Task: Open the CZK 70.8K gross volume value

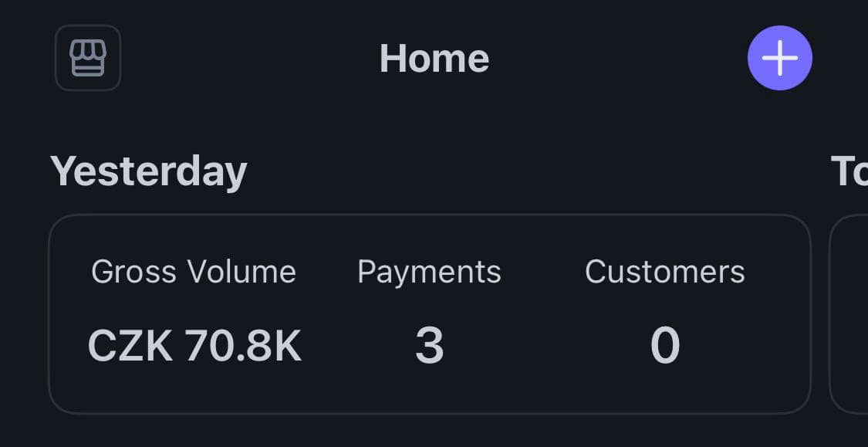Action: (195, 346)
